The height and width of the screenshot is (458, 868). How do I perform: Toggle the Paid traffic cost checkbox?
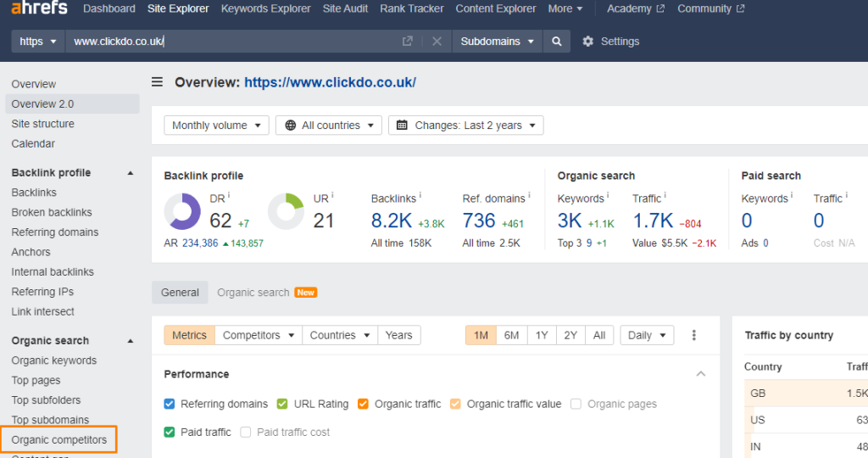[246, 432]
